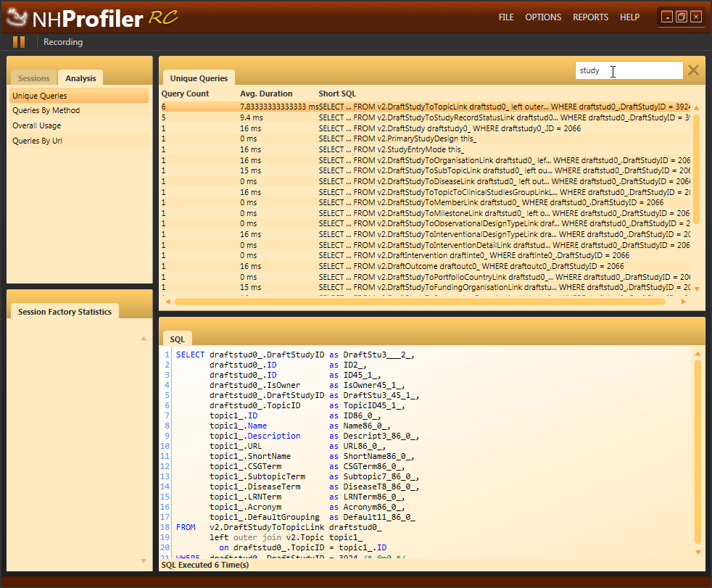The height and width of the screenshot is (588, 712).
Task: Open the REPORTS menu
Action: (x=590, y=17)
